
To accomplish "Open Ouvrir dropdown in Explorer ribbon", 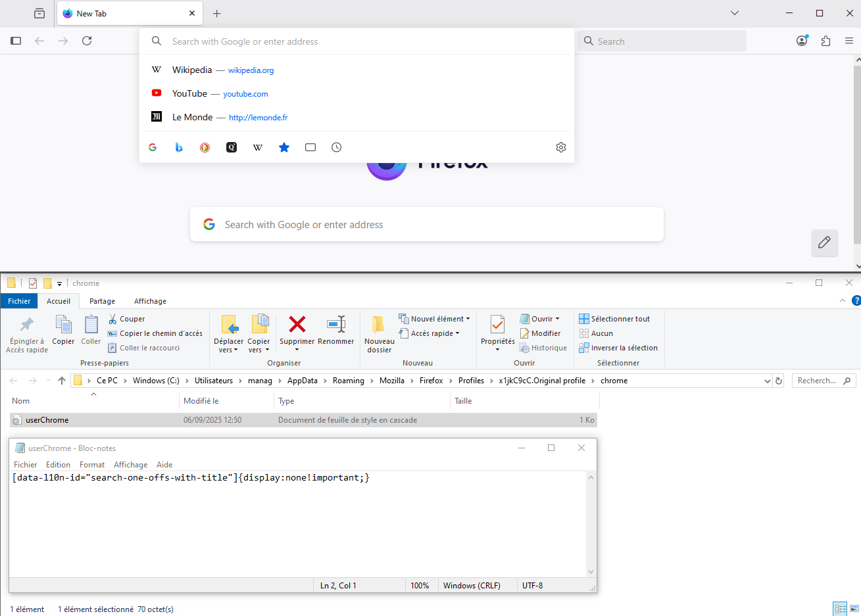I will click(539, 319).
